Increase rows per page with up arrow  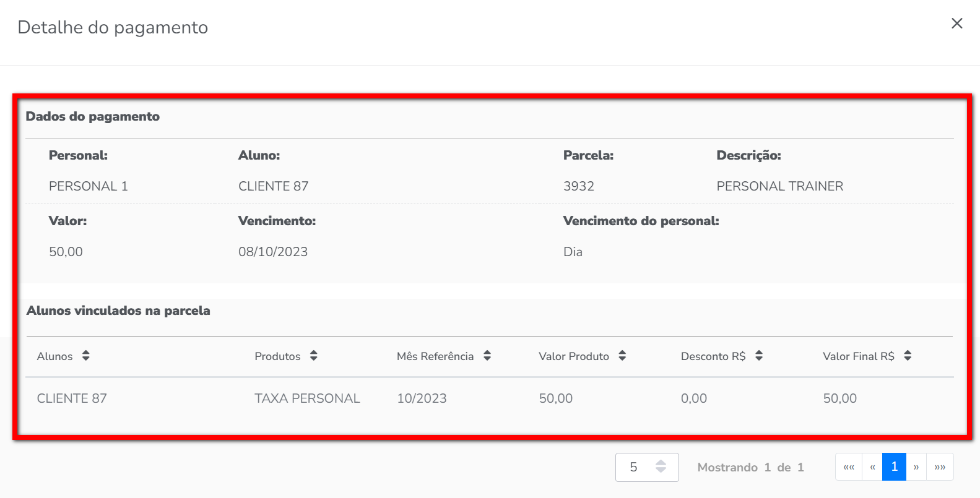(661, 463)
